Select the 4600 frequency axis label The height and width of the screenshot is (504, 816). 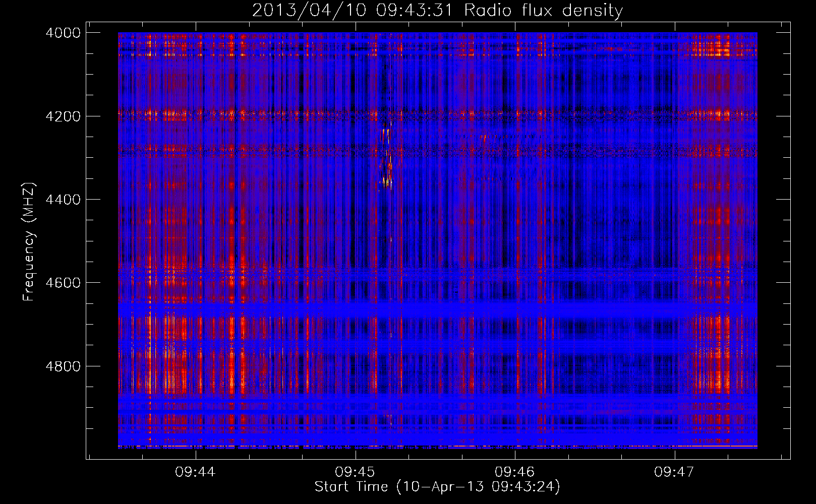click(63, 283)
